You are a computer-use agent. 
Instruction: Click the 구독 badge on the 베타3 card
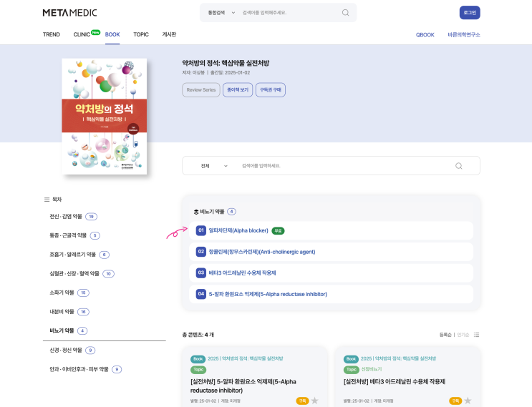point(455,401)
